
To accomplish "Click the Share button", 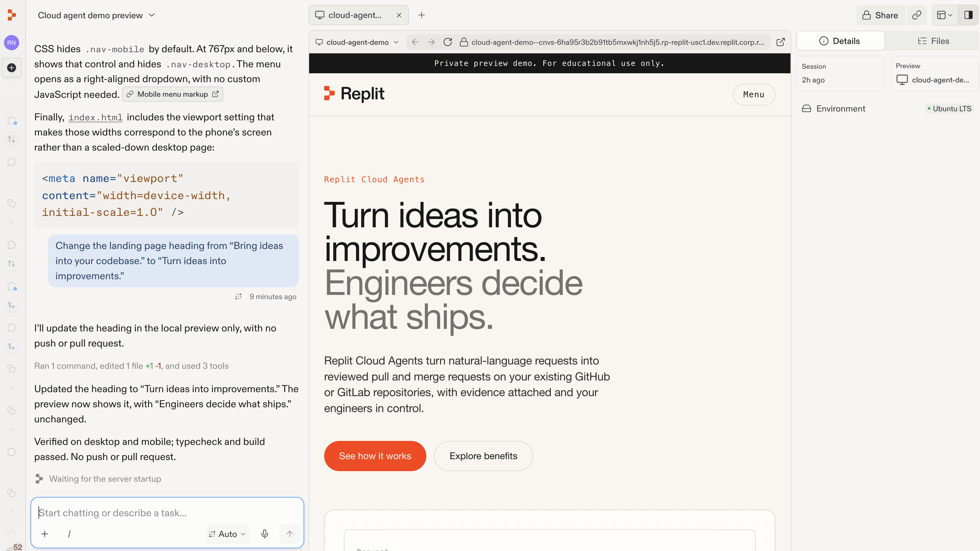I will (880, 15).
